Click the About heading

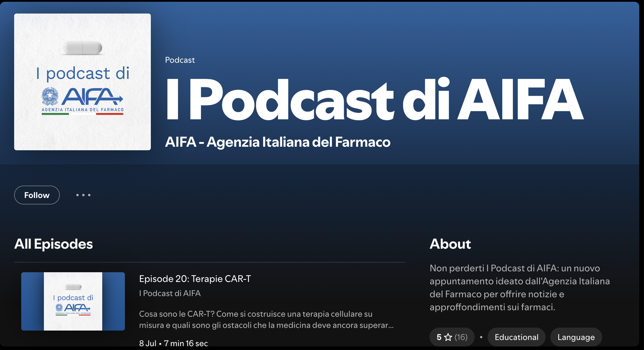450,244
